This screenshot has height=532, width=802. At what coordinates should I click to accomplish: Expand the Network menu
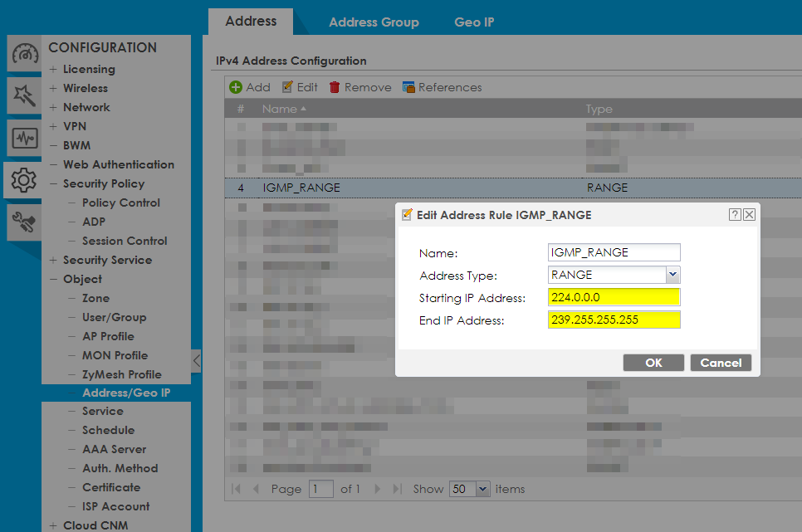click(53, 107)
